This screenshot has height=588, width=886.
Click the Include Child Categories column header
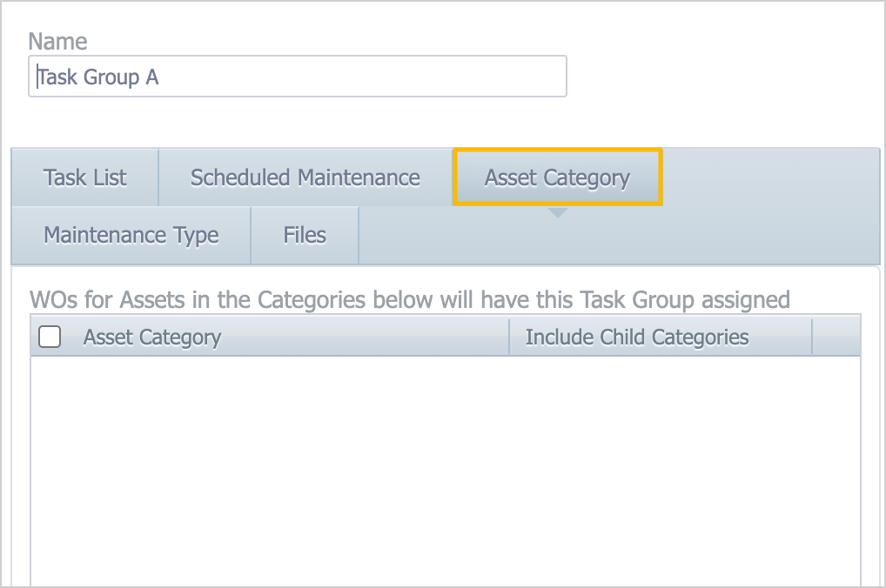pyautogui.click(x=637, y=337)
